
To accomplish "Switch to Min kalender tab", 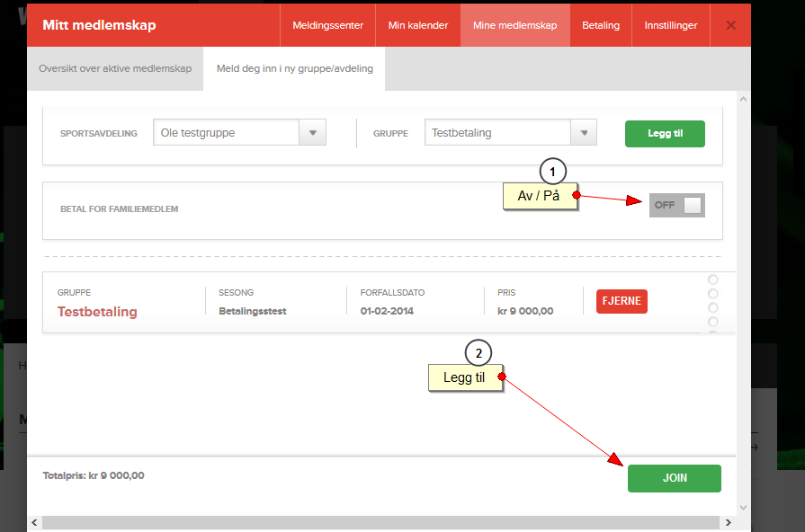I will coord(418,25).
